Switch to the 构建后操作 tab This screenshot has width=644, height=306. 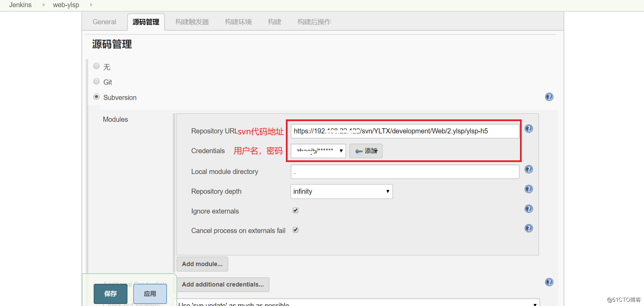coord(314,22)
